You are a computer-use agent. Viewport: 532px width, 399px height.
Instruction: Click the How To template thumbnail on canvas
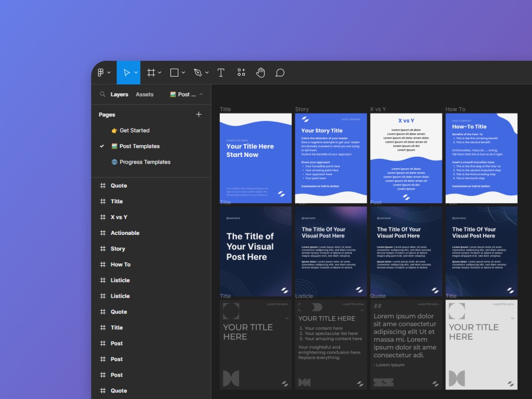[481, 157]
